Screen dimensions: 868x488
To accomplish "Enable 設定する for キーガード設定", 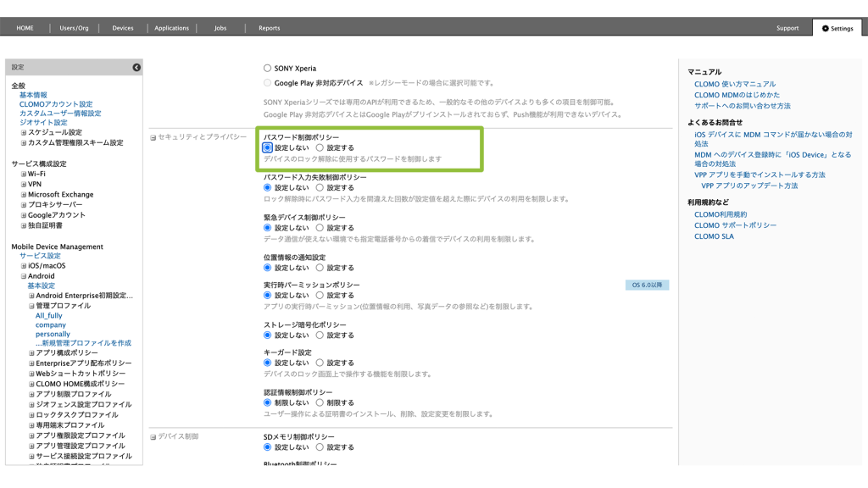I will [320, 363].
